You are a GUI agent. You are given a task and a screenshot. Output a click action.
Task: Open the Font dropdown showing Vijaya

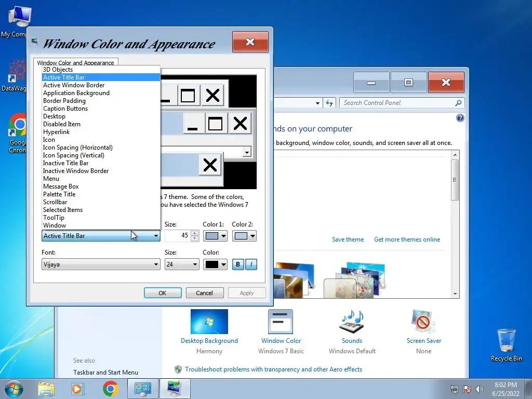click(101, 264)
